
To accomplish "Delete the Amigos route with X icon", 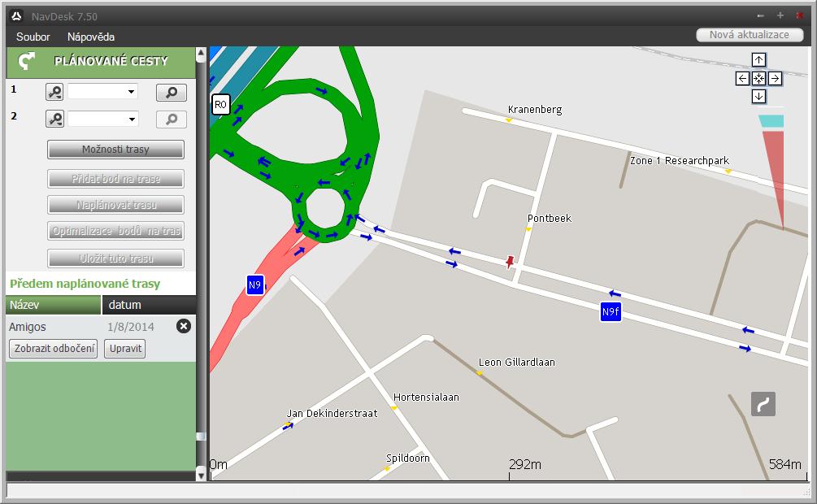I will pos(184,326).
